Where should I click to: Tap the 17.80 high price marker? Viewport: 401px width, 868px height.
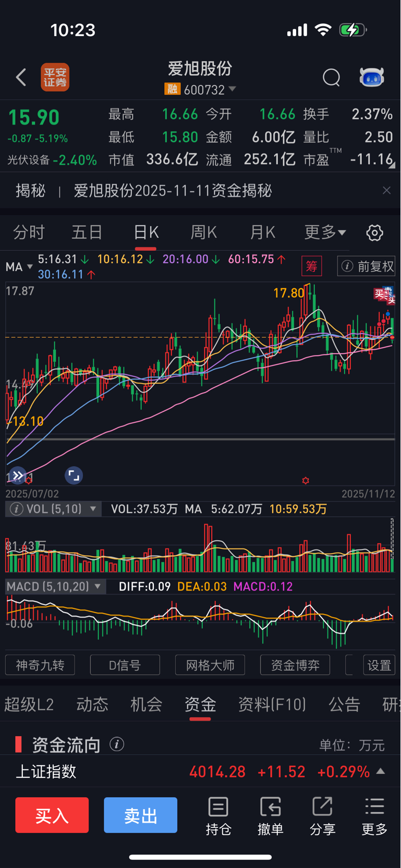[x=288, y=293]
